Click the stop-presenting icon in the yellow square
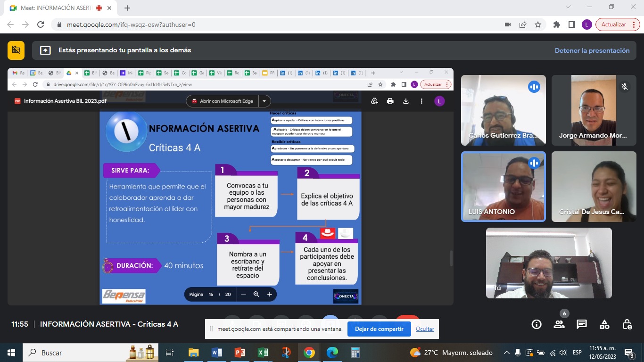Image resolution: width=644 pixels, height=362 pixels. tap(16, 50)
